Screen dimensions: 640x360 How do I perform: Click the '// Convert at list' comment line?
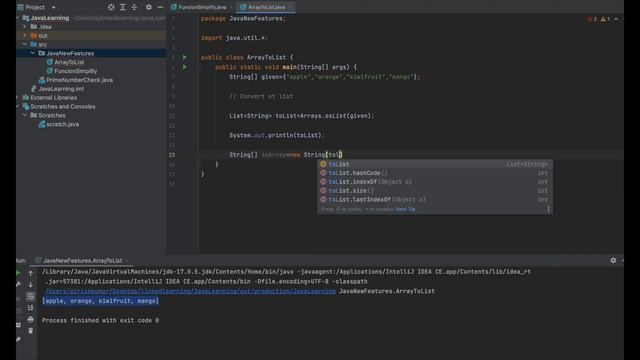pos(261,96)
